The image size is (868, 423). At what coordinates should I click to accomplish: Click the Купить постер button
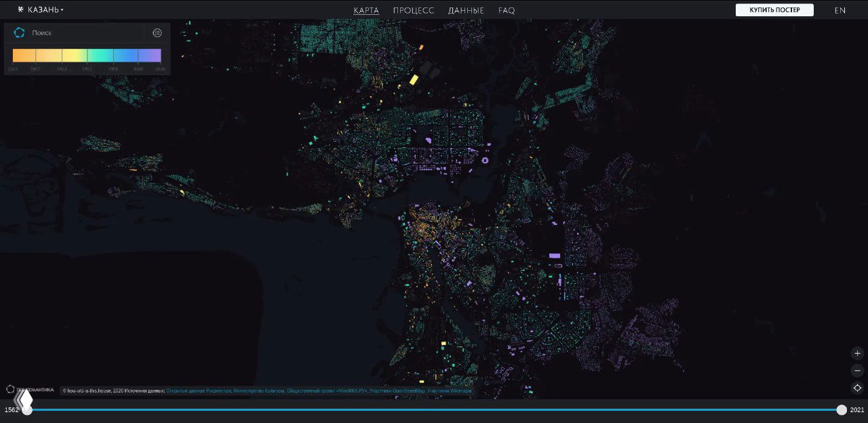(x=774, y=10)
